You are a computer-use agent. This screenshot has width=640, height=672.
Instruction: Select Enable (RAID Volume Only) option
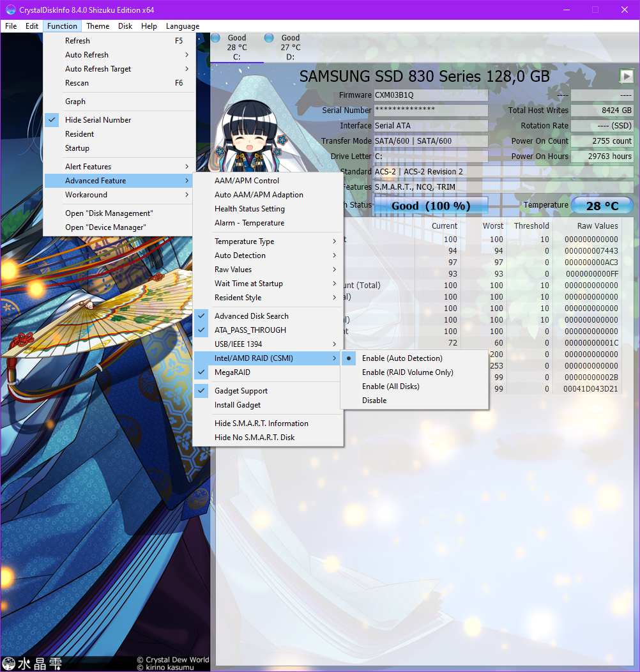click(415, 372)
